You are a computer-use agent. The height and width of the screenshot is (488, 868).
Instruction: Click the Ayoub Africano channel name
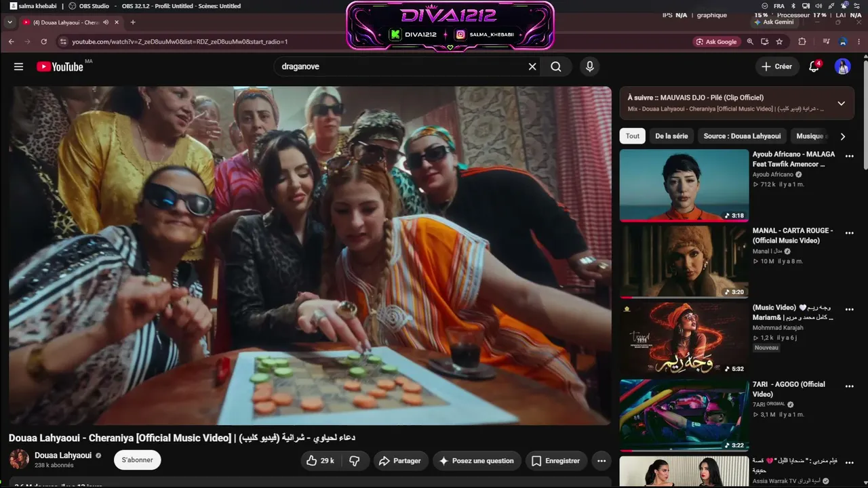[x=772, y=175]
